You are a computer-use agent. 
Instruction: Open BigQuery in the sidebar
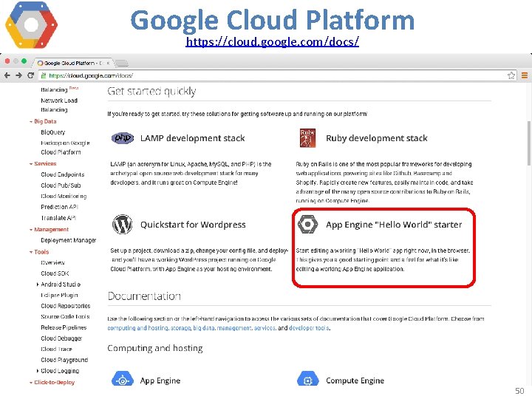[53, 132]
